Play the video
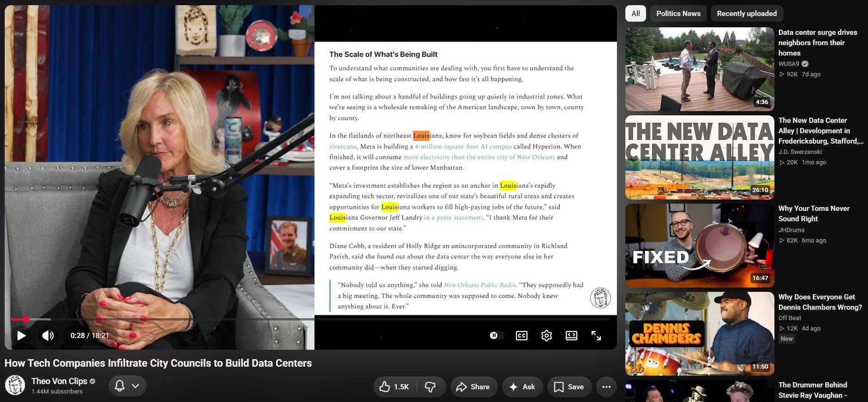 (x=22, y=336)
